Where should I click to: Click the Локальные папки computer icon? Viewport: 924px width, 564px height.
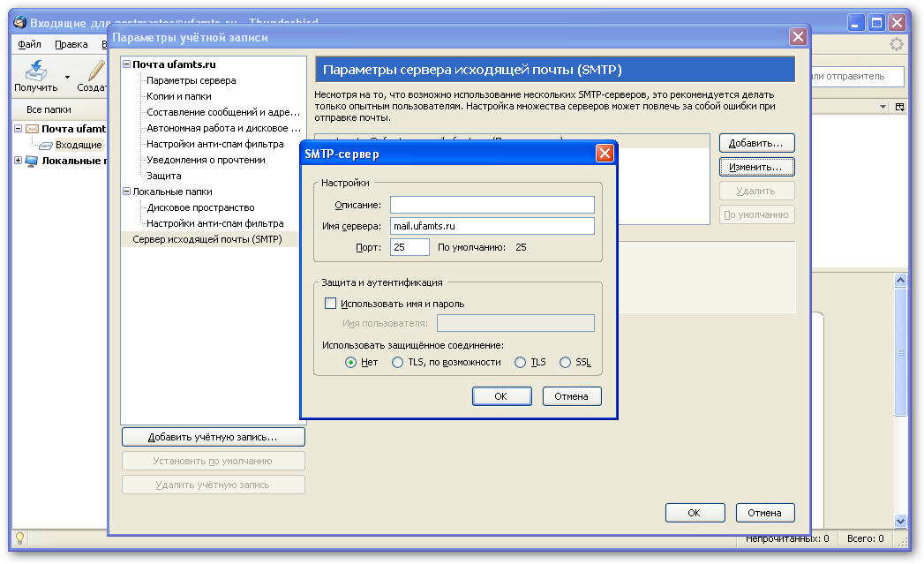pos(32,161)
